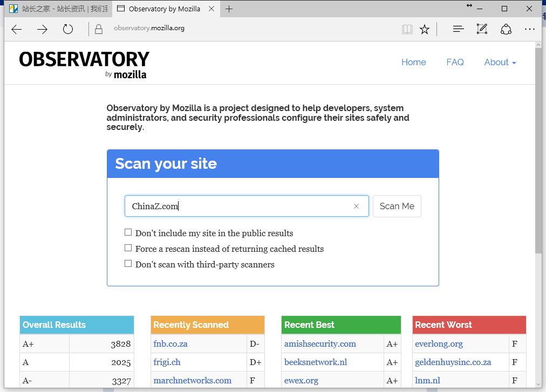The image size is (546, 392).
Task: Go back with the browser back arrow
Action: click(x=16, y=29)
